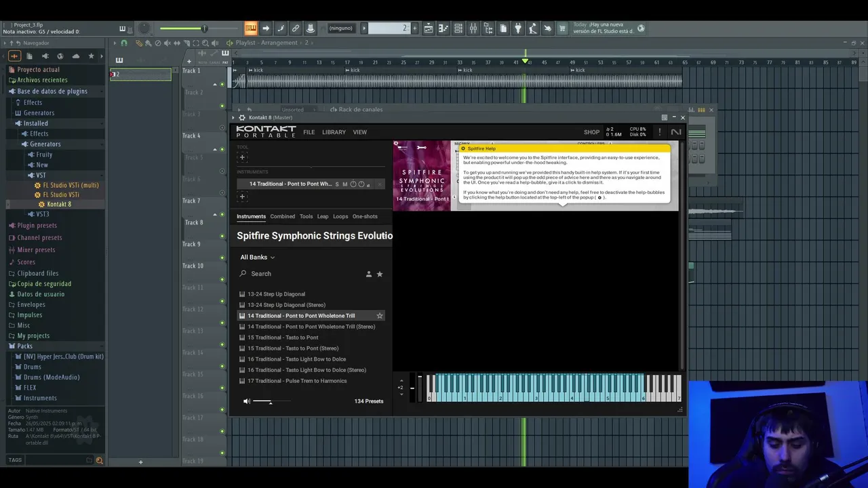The image size is (868, 488).
Task: Favorite the 14 Traditional Wholetone Trill preset
Action: [x=380, y=316]
